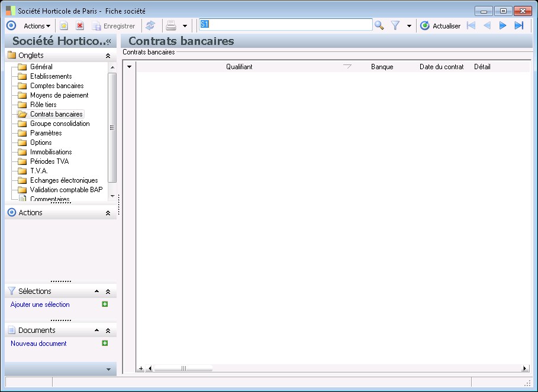Screen dimensions: 538x392
Task: Click the Nouveau document link
Action: point(38,344)
